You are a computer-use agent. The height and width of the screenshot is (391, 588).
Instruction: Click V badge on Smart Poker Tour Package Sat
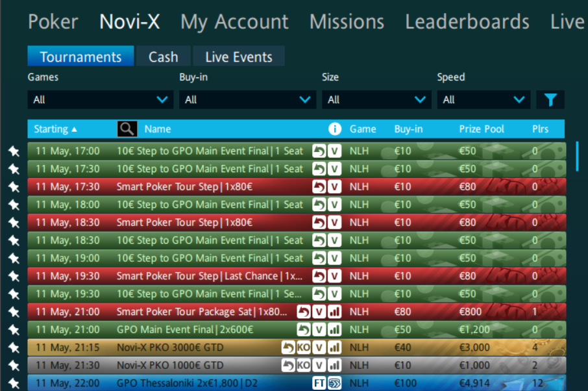[x=319, y=312]
